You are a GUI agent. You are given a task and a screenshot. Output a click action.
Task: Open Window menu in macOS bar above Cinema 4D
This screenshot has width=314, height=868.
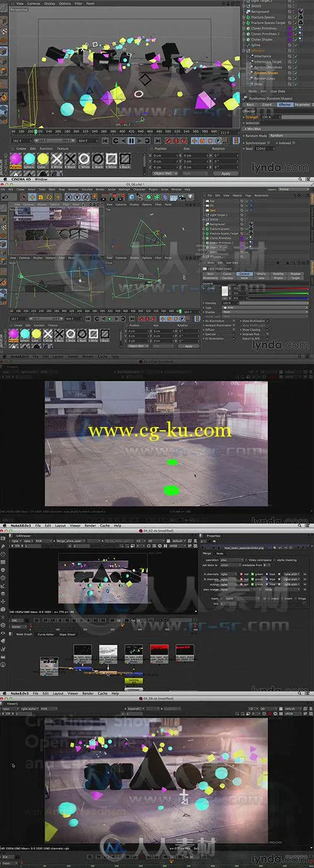coord(40,179)
